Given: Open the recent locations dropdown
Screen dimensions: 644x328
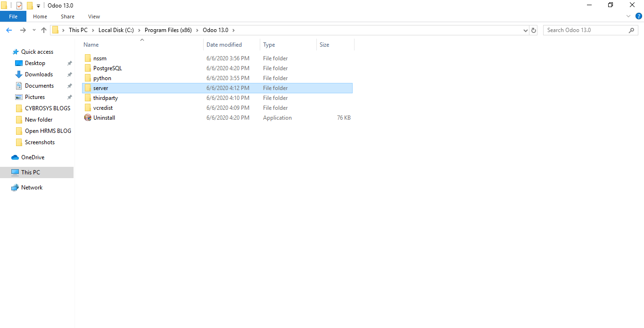Looking at the screenshot, I should 34,30.
